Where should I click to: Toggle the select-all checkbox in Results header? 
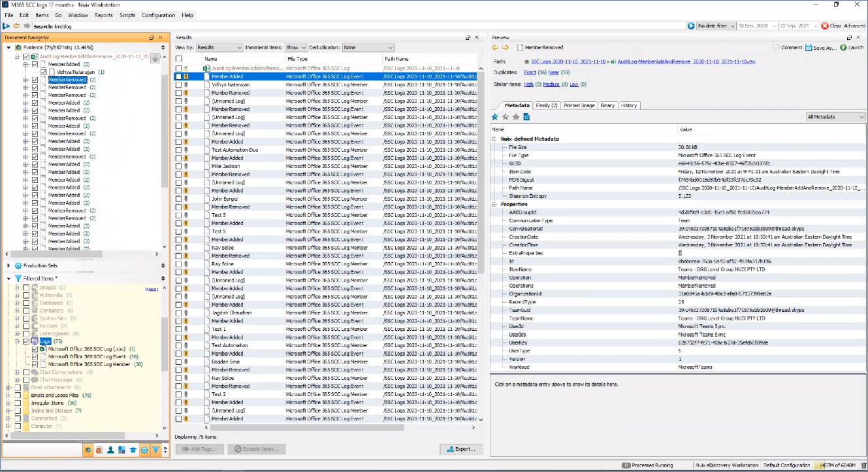pos(178,59)
